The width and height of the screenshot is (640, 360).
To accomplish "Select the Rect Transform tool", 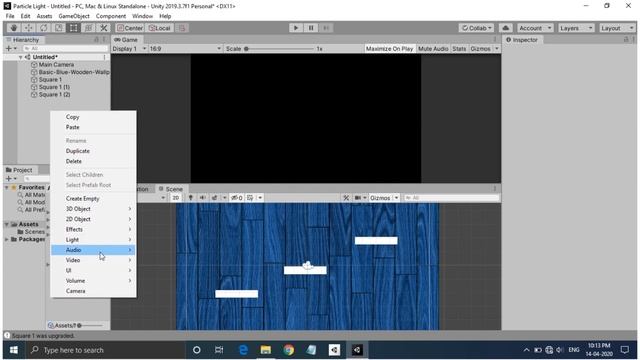I will click(73, 28).
